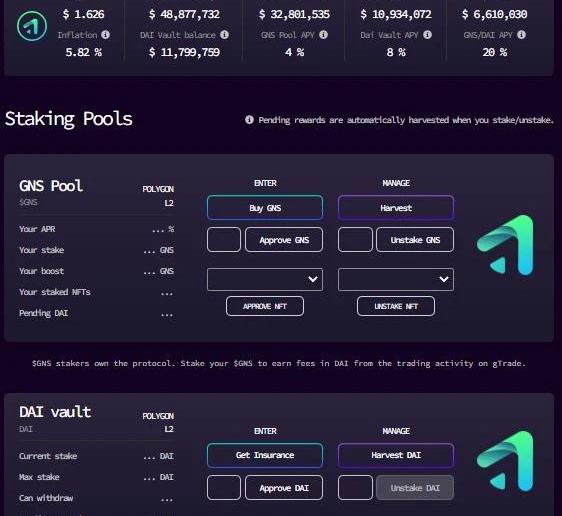
Task: Click the DAI Vault balance info icon
Action: (x=224, y=35)
